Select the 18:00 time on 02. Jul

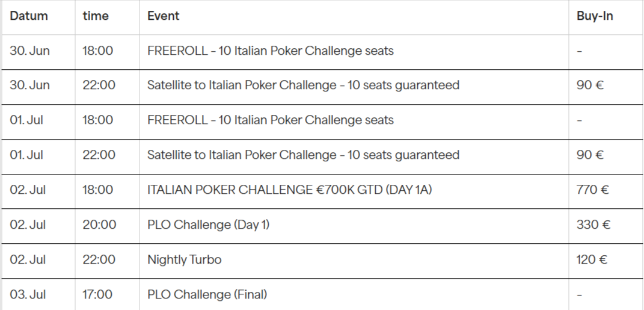98,190
